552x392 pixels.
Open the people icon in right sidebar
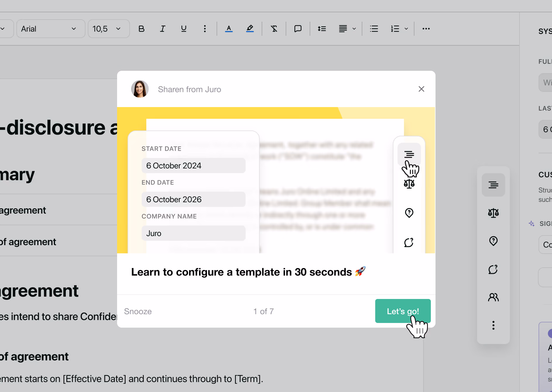coord(493,297)
